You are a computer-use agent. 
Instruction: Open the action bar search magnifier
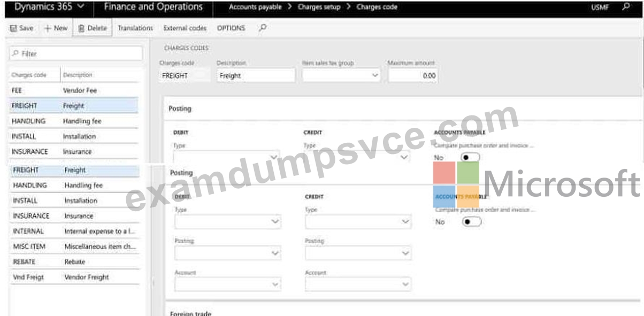[262, 28]
